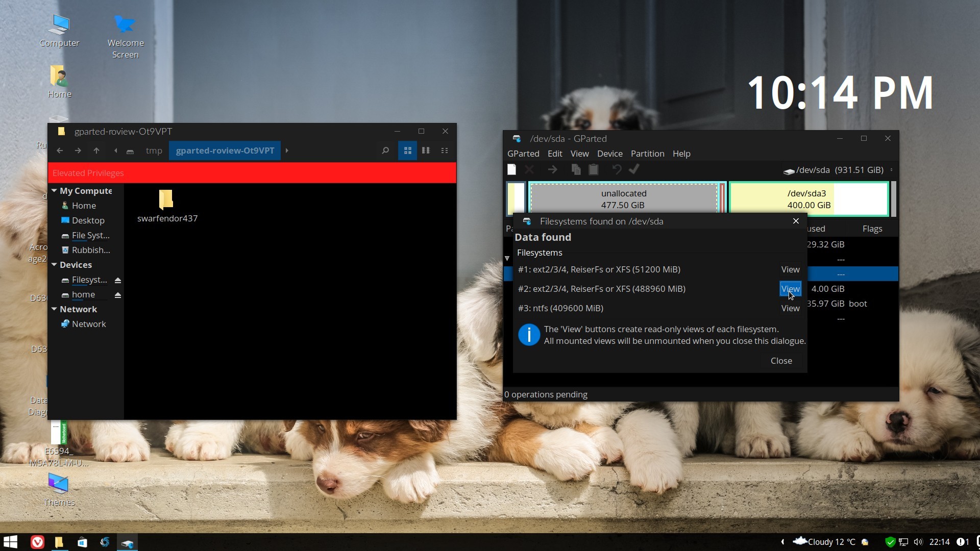This screenshot has height=551, width=980.
Task: Go up one directory level
Action: tap(96, 151)
